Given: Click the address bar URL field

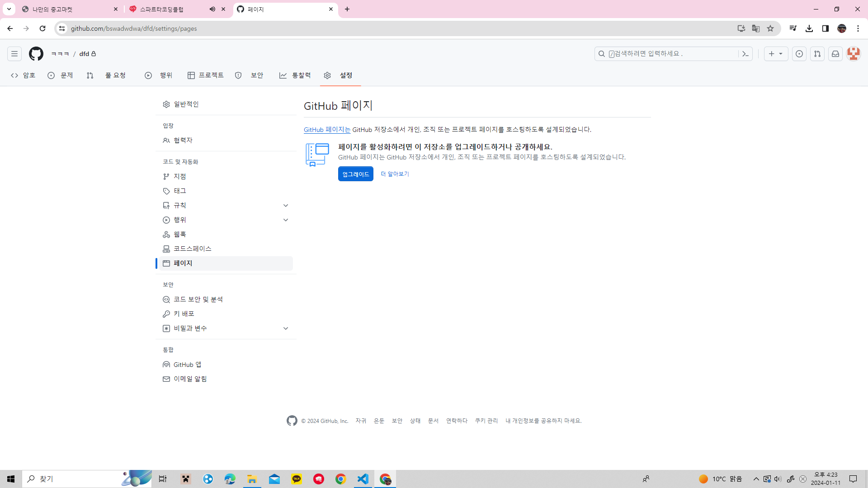Looking at the screenshot, I should pos(398,28).
